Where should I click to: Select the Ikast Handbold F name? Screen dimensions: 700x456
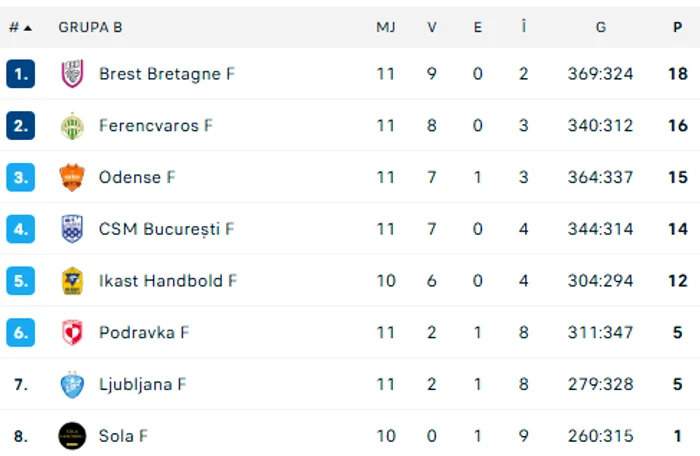168,281
